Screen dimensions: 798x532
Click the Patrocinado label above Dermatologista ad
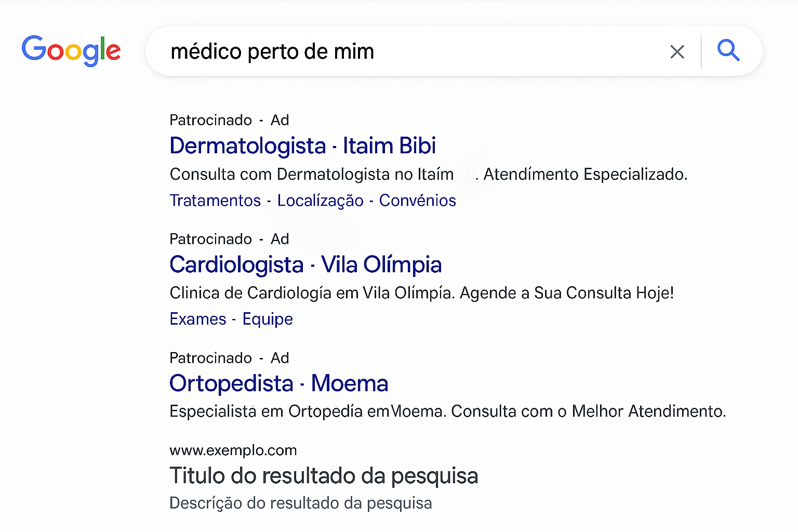point(210,121)
